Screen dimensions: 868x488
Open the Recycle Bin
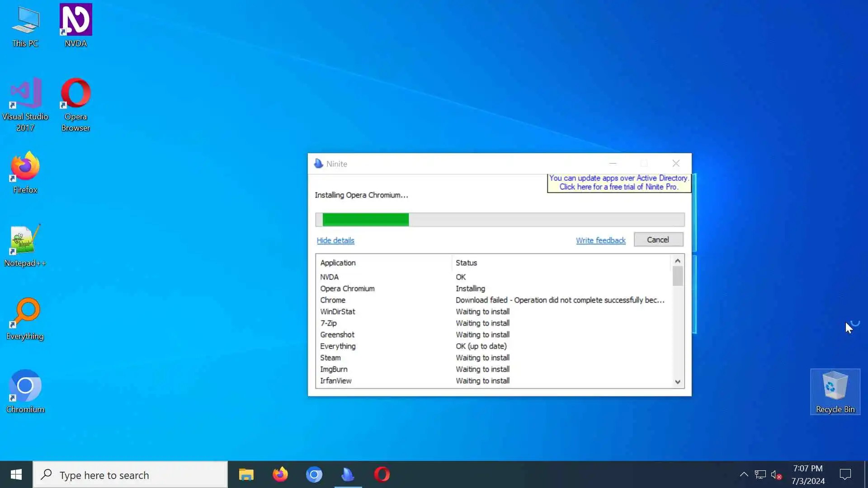835,387
